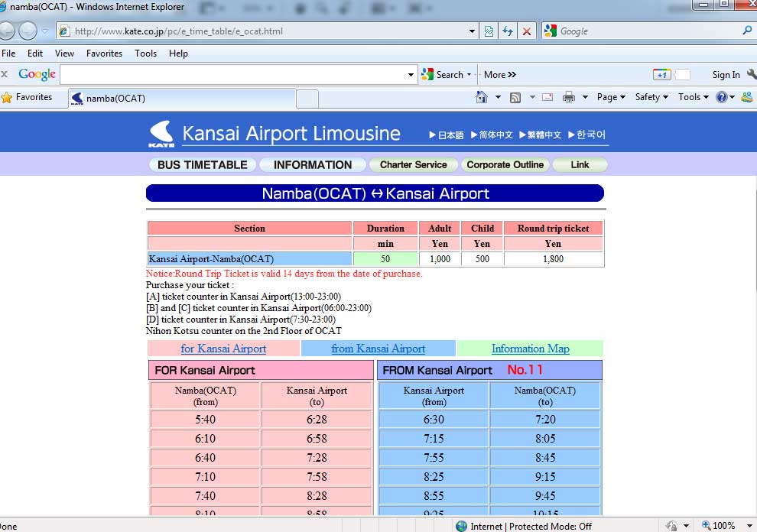
Task: Click the BUS TIMETABLE navigation button
Action: 203,165
